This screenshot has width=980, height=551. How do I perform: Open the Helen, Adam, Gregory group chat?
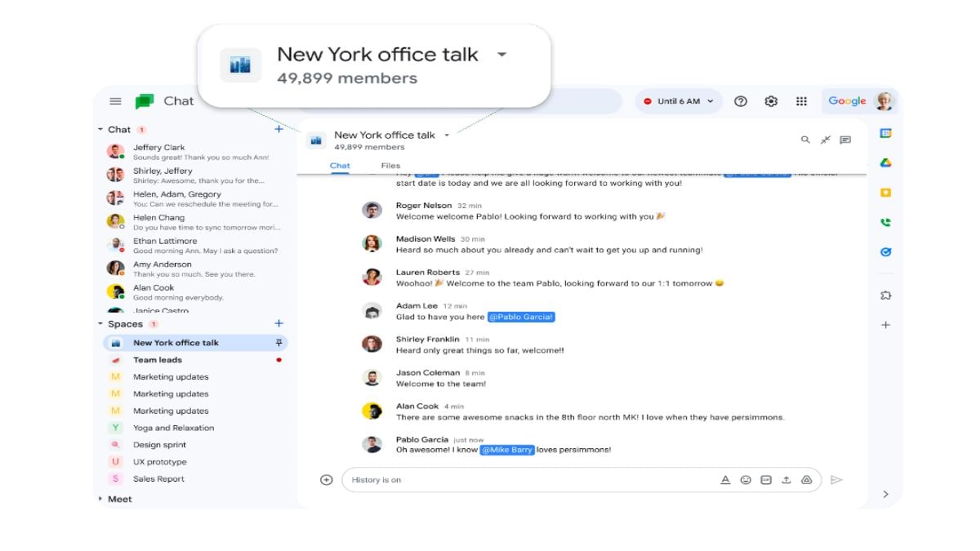point(196,198)
